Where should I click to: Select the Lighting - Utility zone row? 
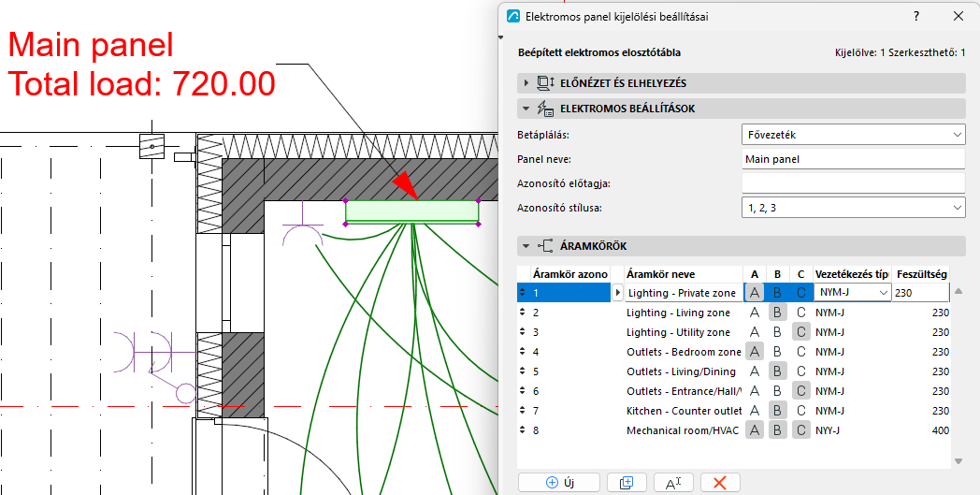(734, 331)
